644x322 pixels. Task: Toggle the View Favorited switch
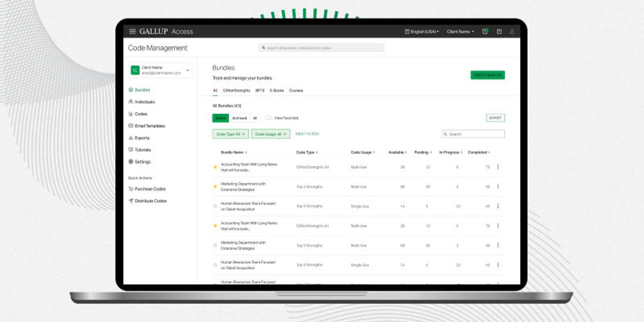point(268,118)
